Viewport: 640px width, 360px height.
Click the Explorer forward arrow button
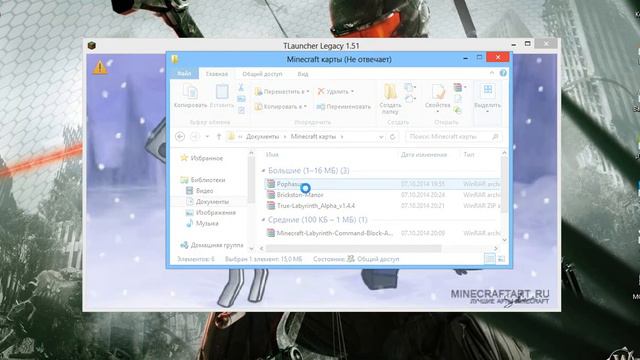(x=195, y=137)
